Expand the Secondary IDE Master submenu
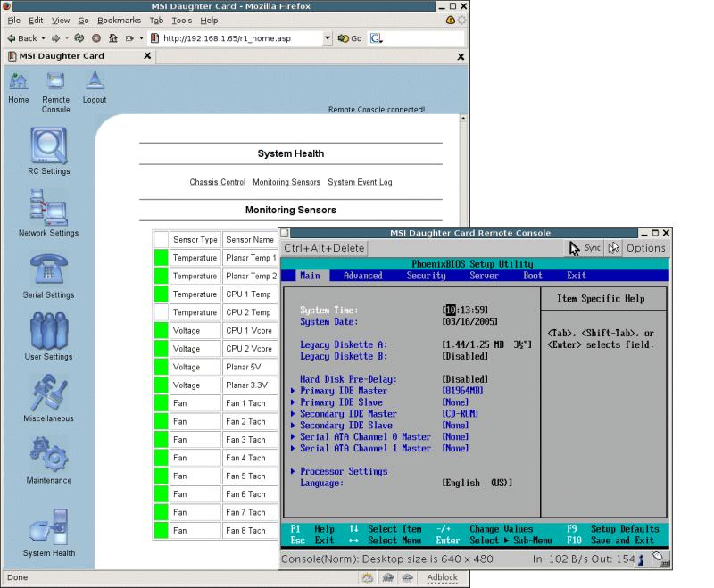The width and height of the screenshot is (714, 588). click(294, 414)
